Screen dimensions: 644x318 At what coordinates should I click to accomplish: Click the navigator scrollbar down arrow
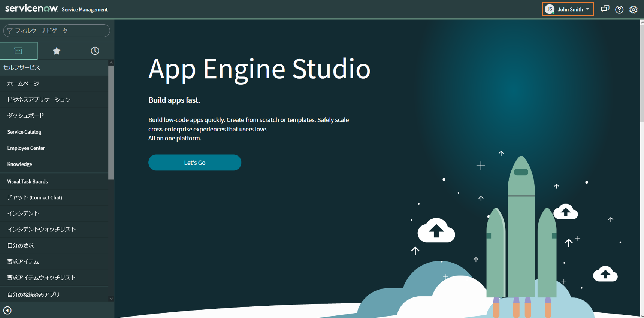(x=111, y=299)
